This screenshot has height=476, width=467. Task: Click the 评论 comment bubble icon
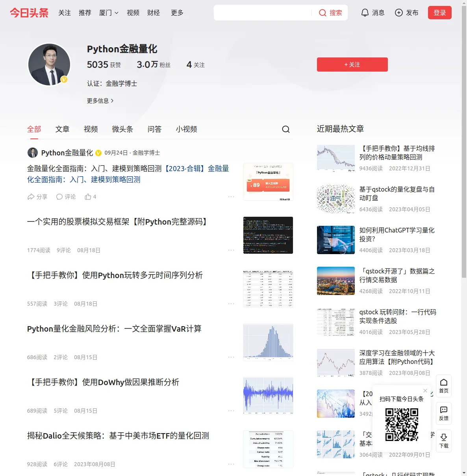59,197
